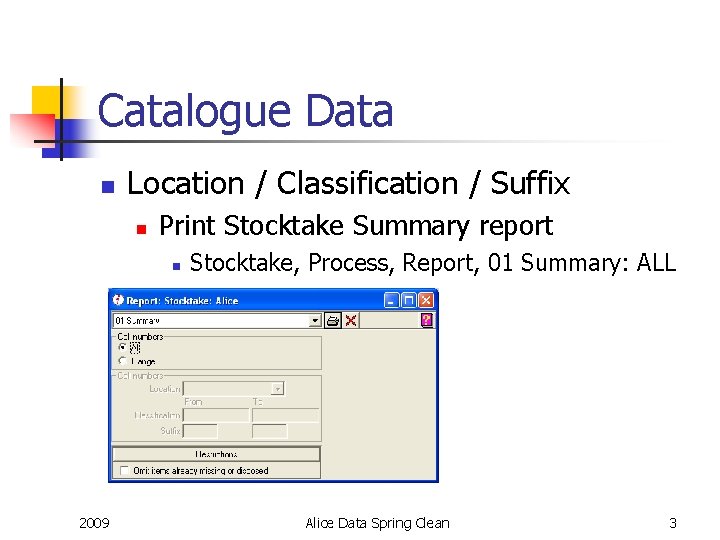Click the Print Stocktake Summary report line
This screenshot has width=720, height=540.
pyautogui.click(x=356, y=226)
